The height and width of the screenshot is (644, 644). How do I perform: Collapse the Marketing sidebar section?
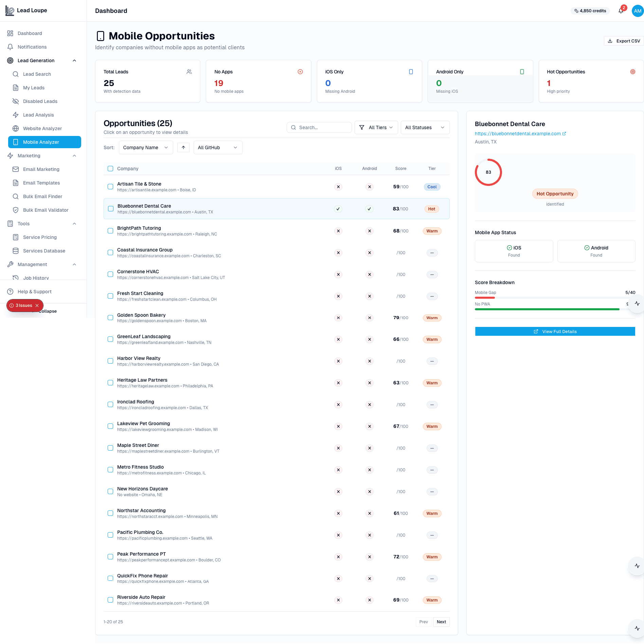(x=74, y=156)
